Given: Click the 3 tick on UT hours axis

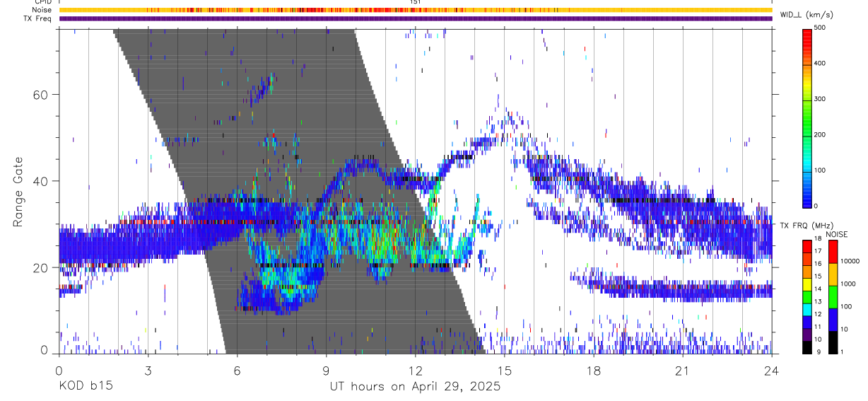Looking at the screenshot, I should 148,370.
